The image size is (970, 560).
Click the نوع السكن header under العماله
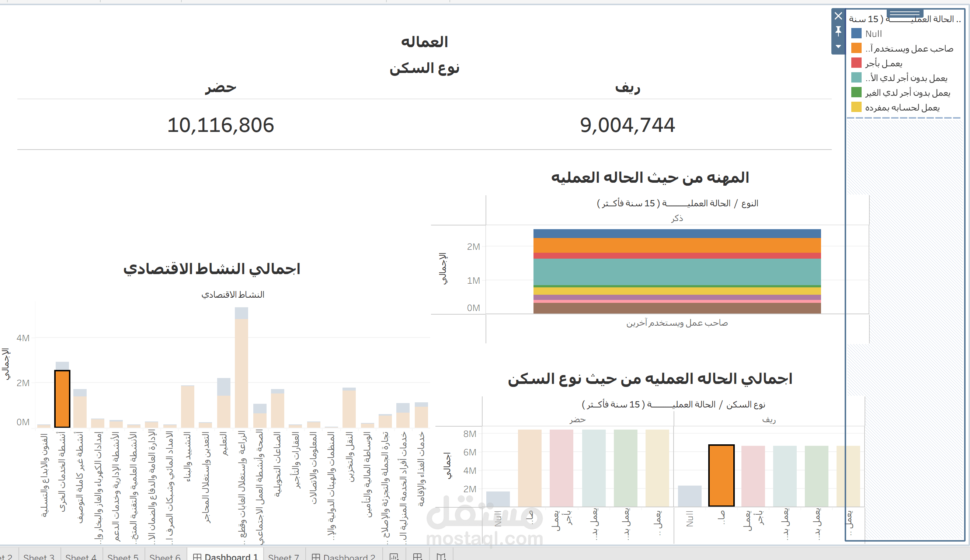tap(424, 68)
